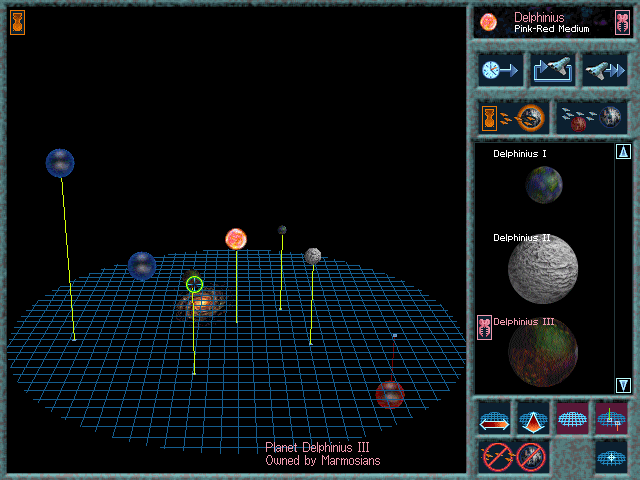Select the orange fleet-and-planet view button
This screenshot has height=480, width=640.
click(x=513, y=118)
